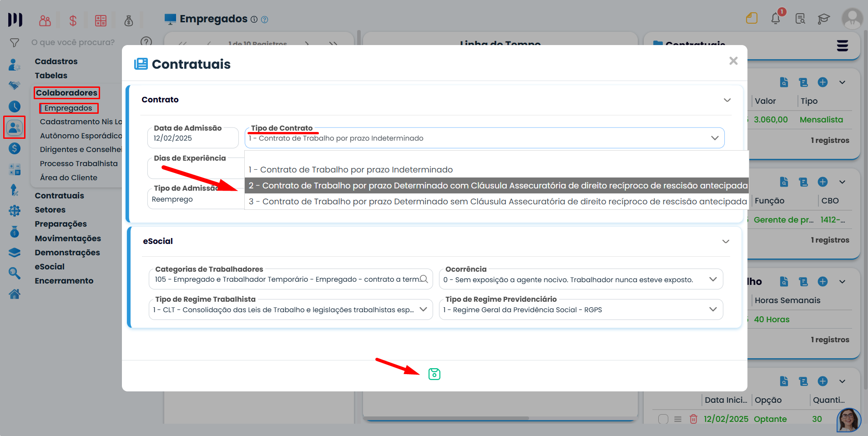The height and width of the screenshot is (436, 868).
Task: Collapse the eSocial section in the dialog
Action: (x=726, y=241)
